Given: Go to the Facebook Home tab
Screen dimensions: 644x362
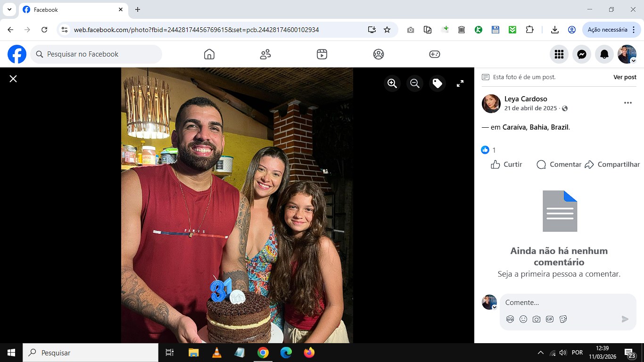Looking at the screenshot, I should (x=209, y=54).
